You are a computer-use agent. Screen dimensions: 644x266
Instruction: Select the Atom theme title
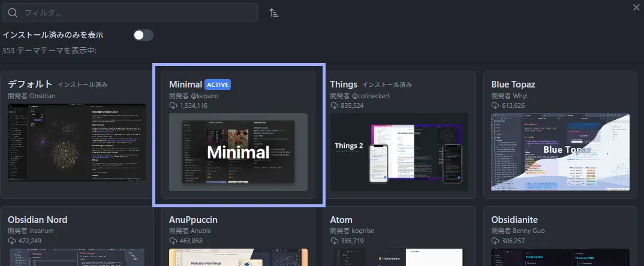[x=341, y=220]
